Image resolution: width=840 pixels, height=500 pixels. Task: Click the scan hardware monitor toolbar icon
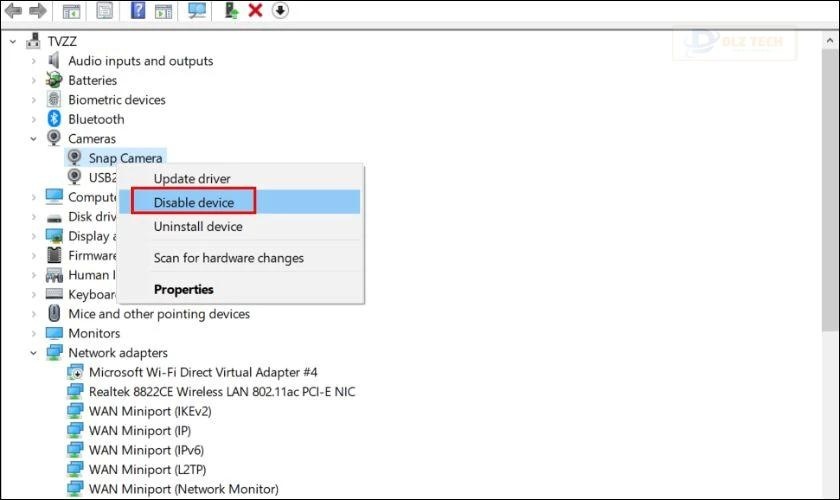click(197, 11)
